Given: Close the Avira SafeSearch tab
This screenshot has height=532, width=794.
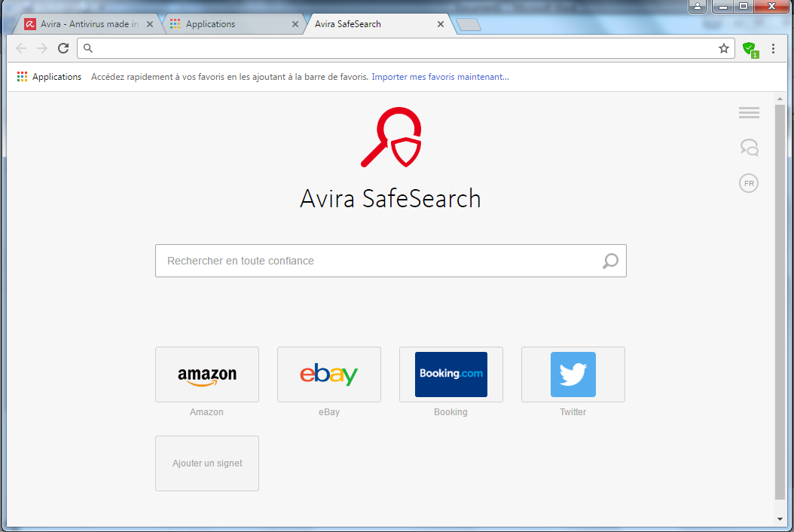Looking at the screenshot, I should pyautogui.click(x=441, y=24).
